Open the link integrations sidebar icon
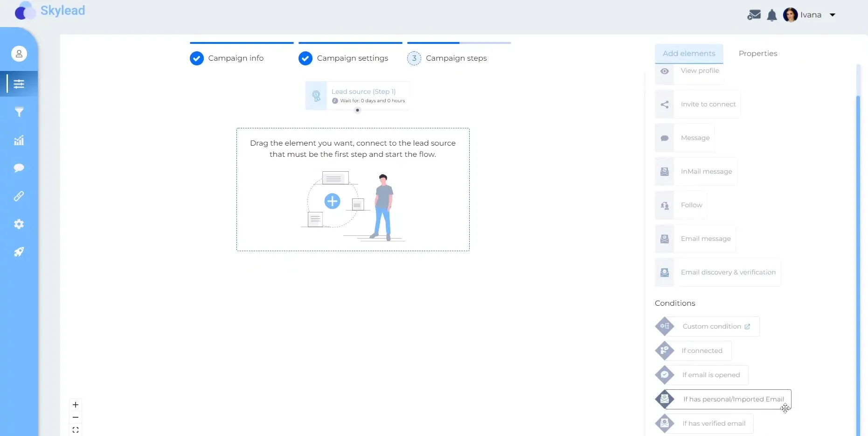868x436 pixels. tap(19, 196)
